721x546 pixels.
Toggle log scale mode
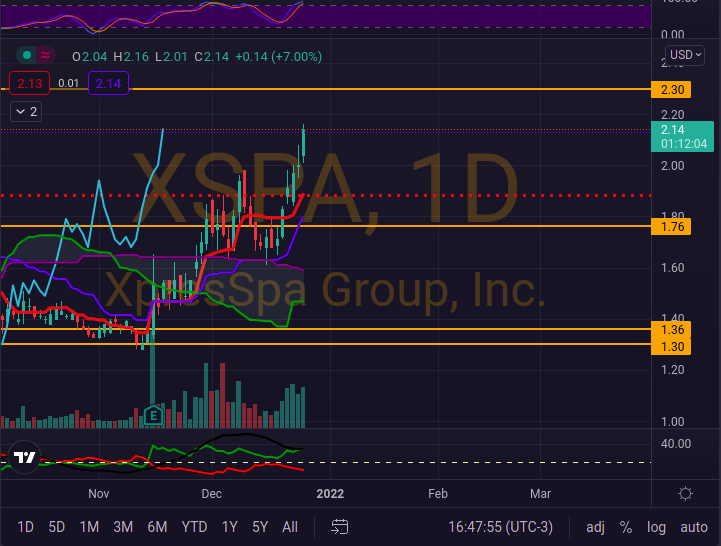click(x=656, y=527)
